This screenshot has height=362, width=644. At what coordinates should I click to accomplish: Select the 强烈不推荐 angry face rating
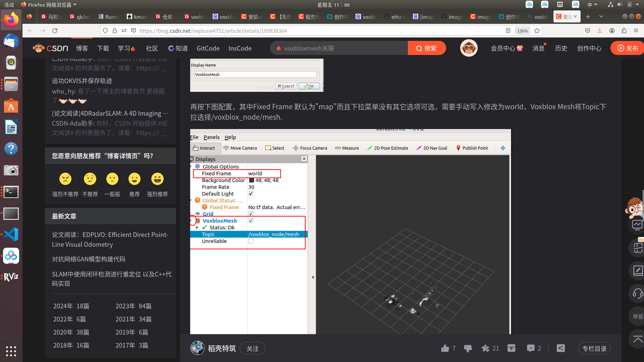[x=65, y=179]
